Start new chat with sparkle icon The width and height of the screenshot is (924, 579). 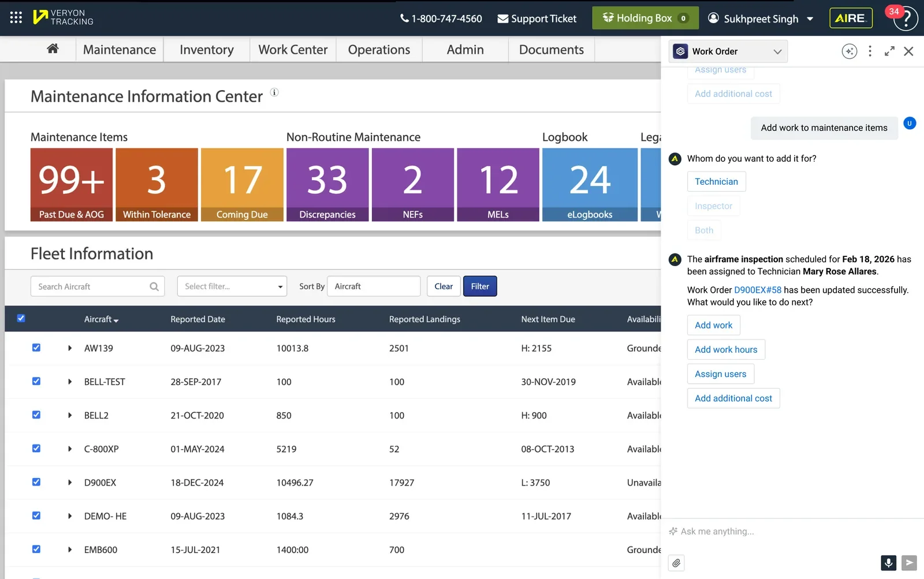tap(849, 51)
